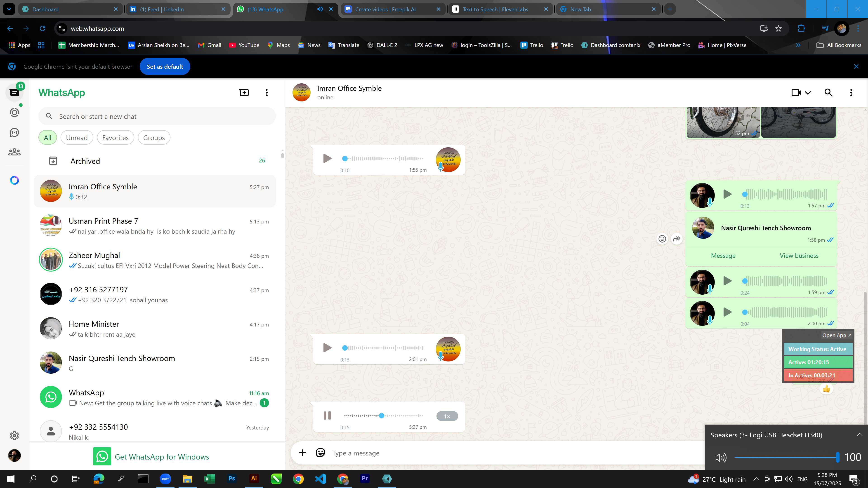Switch to the Dashboard tab
The height and width of the screenshot is (488, 868).
(71, 9)
